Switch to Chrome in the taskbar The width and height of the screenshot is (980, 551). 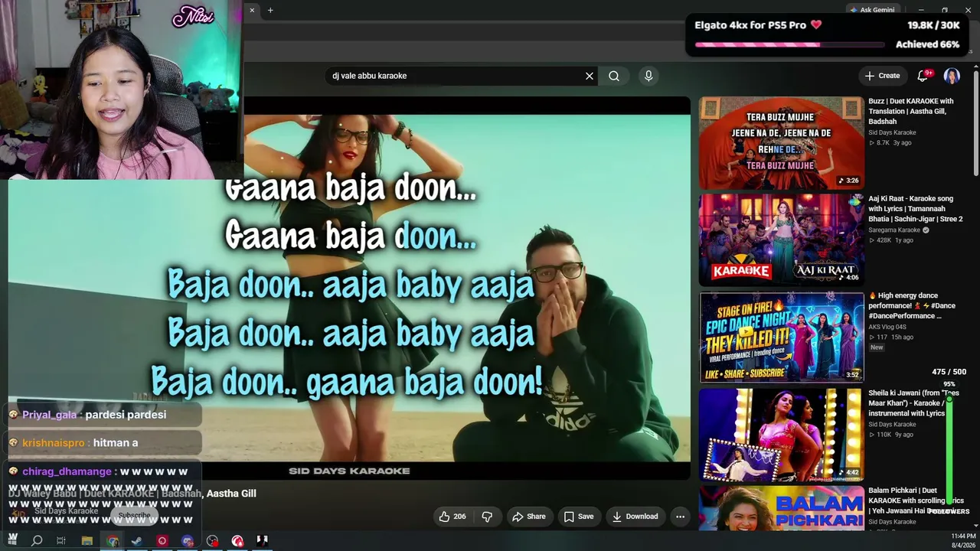coord(113,540)
